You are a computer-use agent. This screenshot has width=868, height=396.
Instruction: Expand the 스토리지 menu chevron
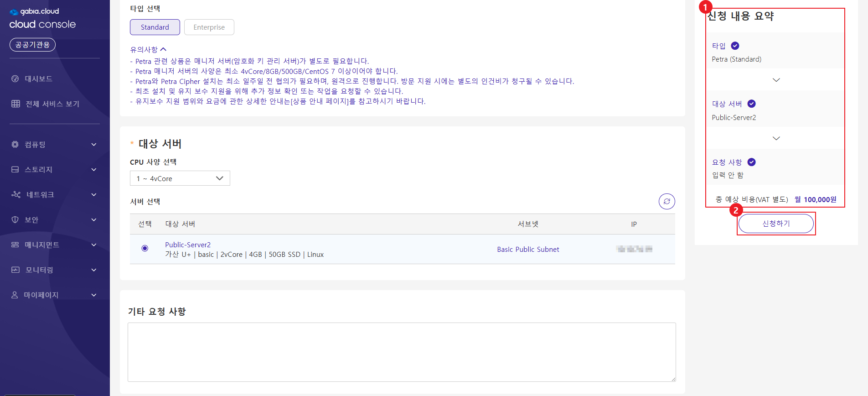94,169
